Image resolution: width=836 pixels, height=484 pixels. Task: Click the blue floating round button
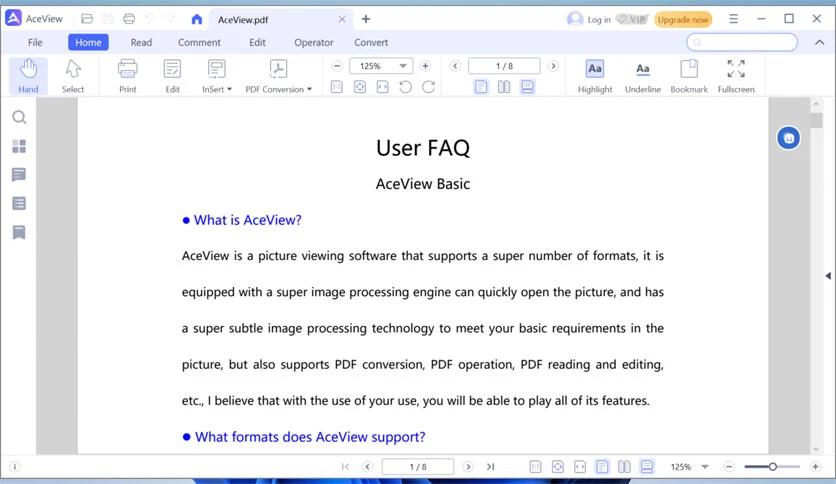(x=789, y=138)
